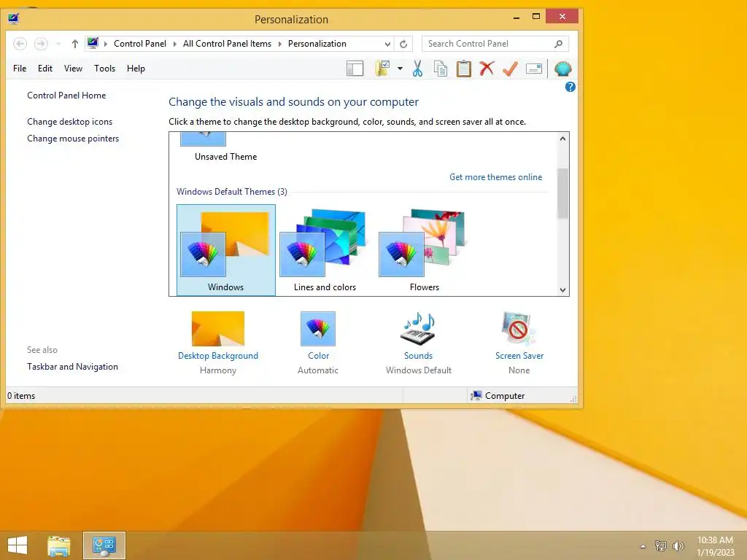Open Change desktop icons link
Screen dimensions: 747x560
tap(69, 122)
